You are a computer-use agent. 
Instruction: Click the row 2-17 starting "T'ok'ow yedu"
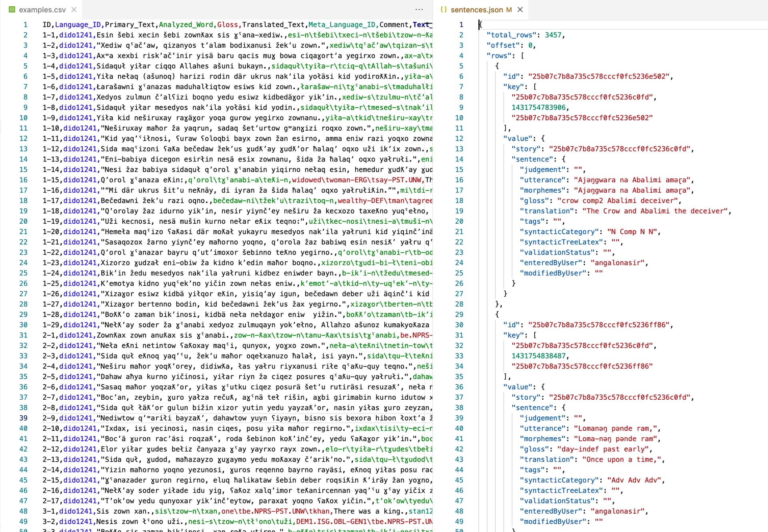(238, 501)
